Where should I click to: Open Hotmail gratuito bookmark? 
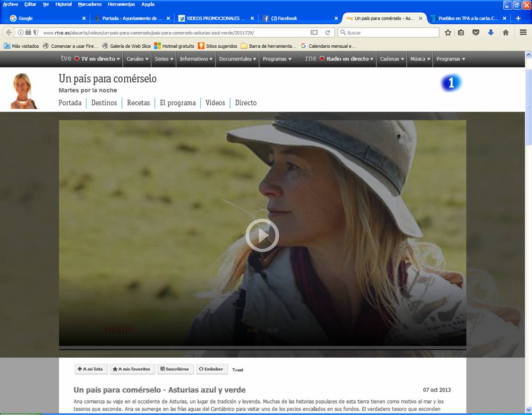(174, 46)
